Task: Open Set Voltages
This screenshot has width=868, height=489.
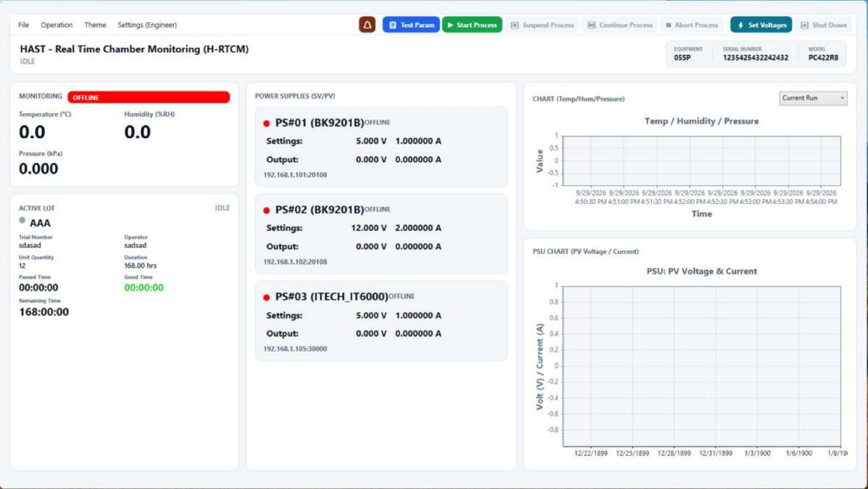Action: 761,25
